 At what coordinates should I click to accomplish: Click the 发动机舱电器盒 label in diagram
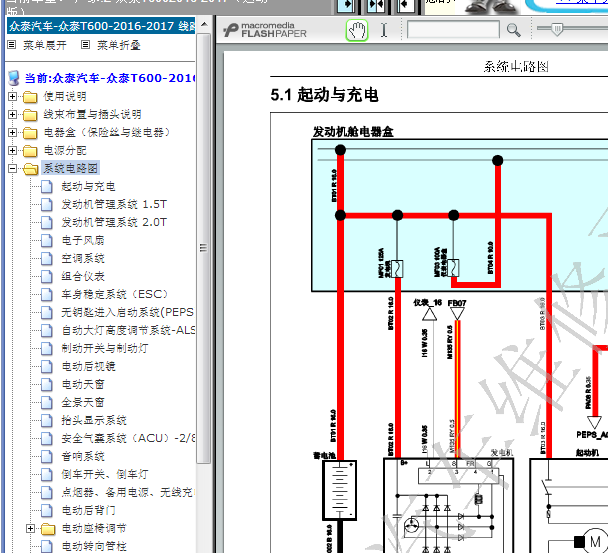(x=353, y=132)
